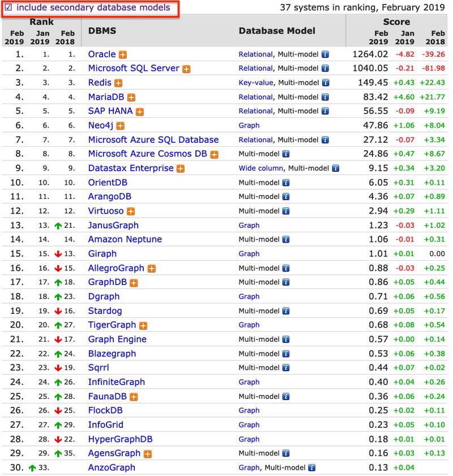Open the Microsoft SQL Server link
Image resolution: width=453 pixels, height=476 pixels.
[x=134, y=69]
